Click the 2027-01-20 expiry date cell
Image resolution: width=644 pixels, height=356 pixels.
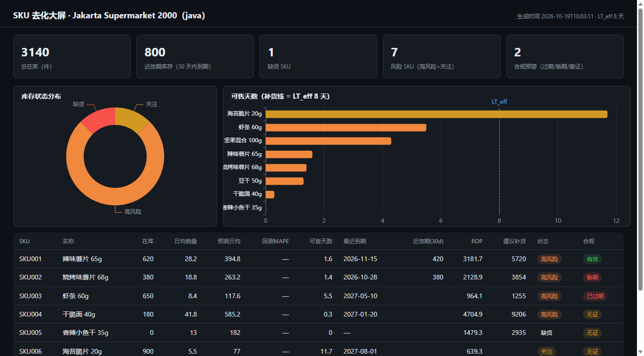point(360,314)
